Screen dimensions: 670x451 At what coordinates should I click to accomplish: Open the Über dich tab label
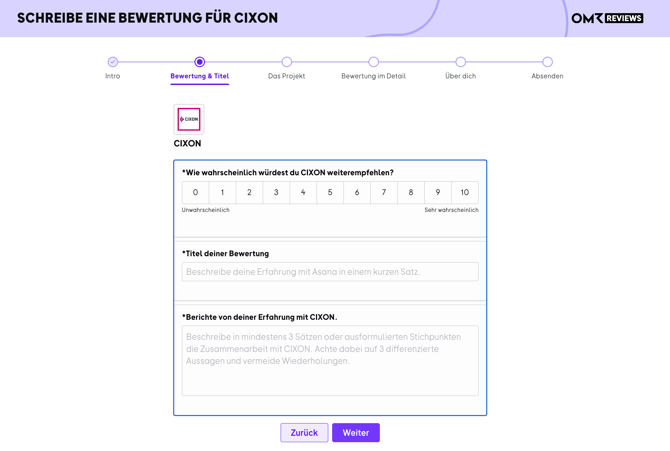point(461,76)
